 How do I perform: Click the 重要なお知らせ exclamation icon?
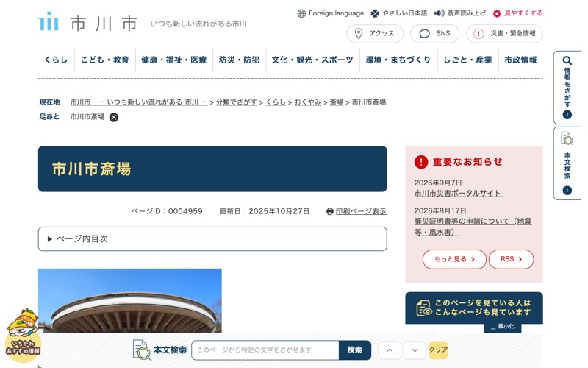click(x=421, y=162)
